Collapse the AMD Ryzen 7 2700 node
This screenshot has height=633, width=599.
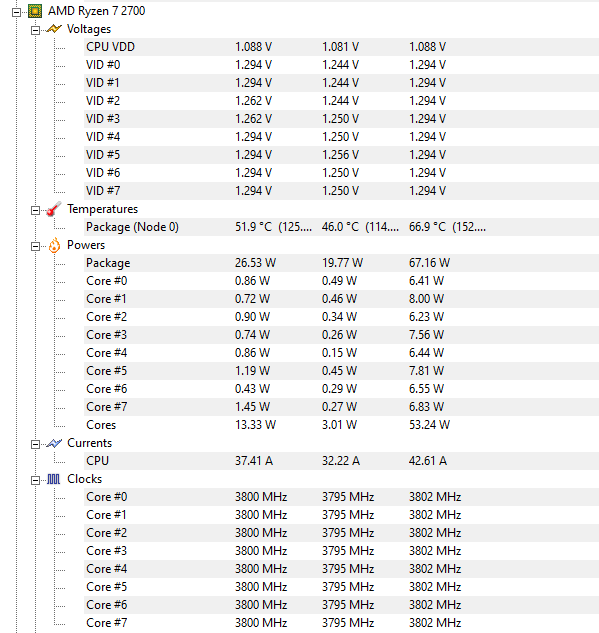[x=17, y=13]
